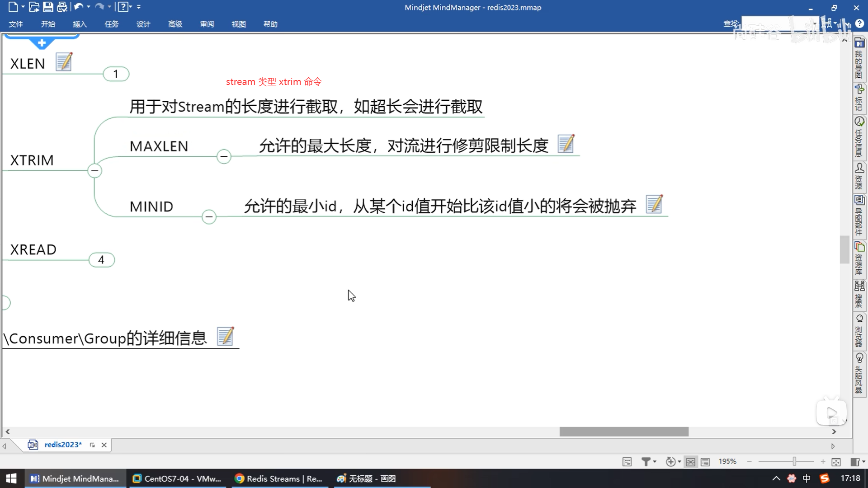Collapse the MINID subtopic

tap(209, 217)
